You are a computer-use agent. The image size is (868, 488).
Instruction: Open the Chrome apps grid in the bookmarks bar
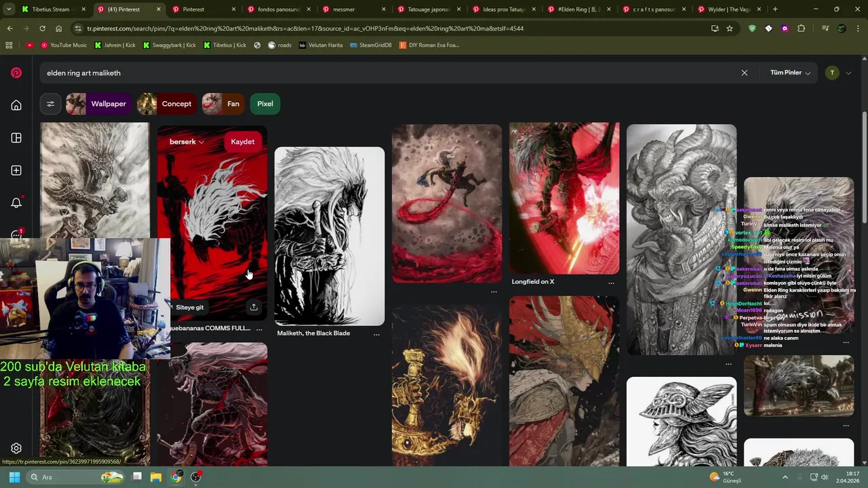(x=9, y=45)
